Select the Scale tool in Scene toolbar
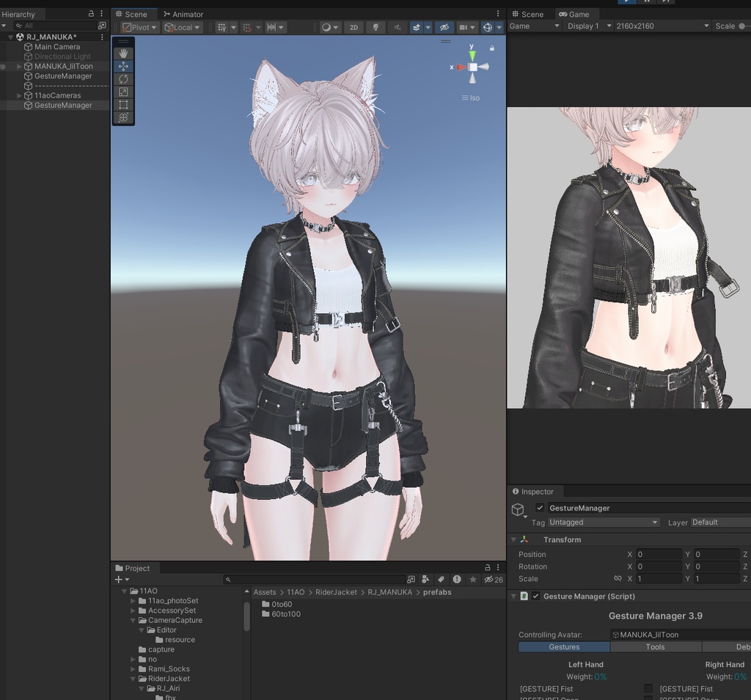The height and width of the screenshot is (700, 751). 123,92
